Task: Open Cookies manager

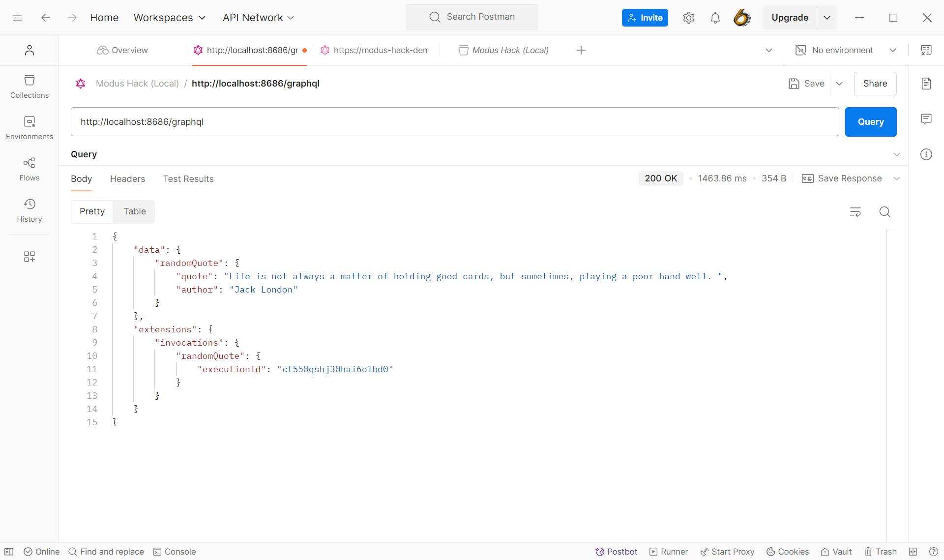Action: pos(788,552)
